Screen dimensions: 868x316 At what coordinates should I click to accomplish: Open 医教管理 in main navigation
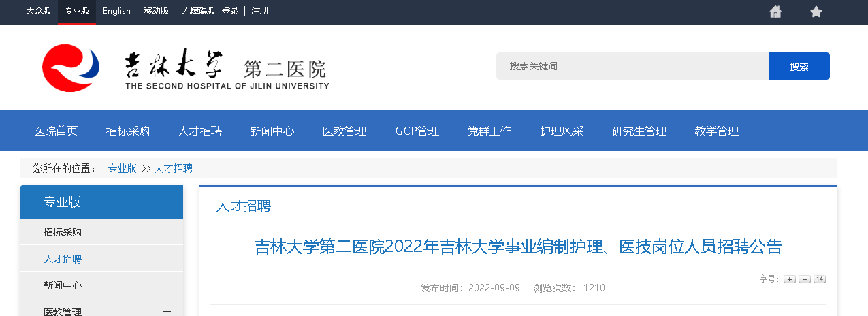click(x=344, y=131)
